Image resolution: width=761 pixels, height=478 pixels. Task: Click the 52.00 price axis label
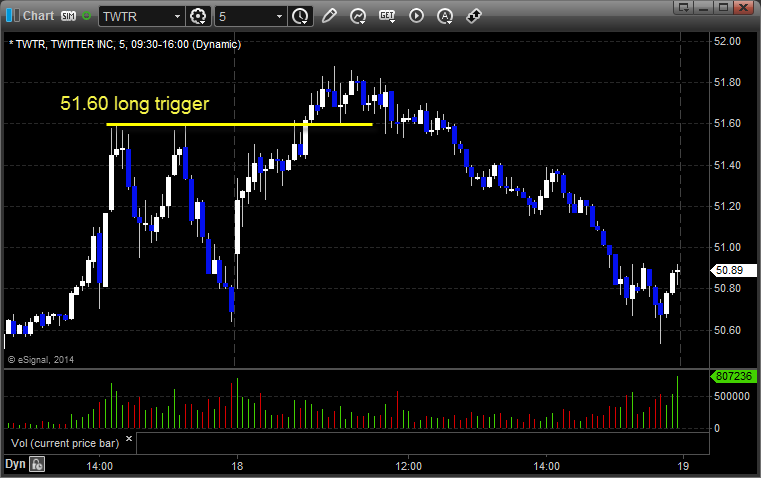tap(728, 41)
